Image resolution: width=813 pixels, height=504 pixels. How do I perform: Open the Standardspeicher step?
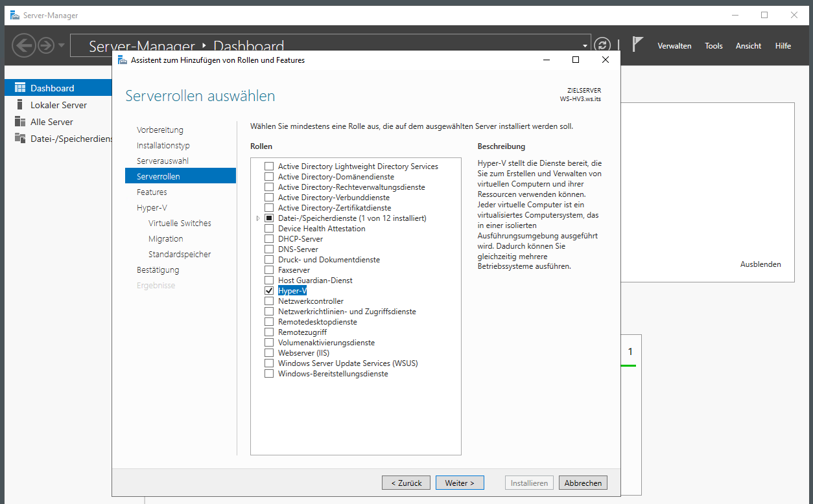180,254
